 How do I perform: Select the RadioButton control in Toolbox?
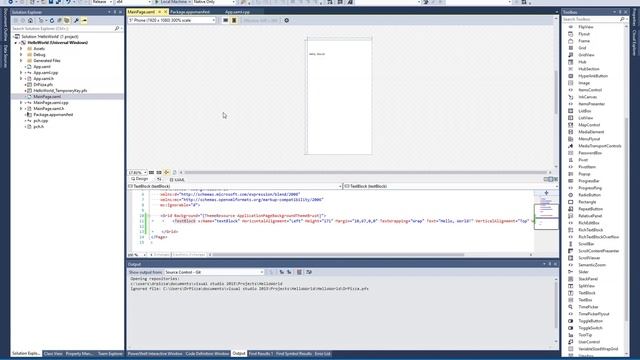click(589, 195)
